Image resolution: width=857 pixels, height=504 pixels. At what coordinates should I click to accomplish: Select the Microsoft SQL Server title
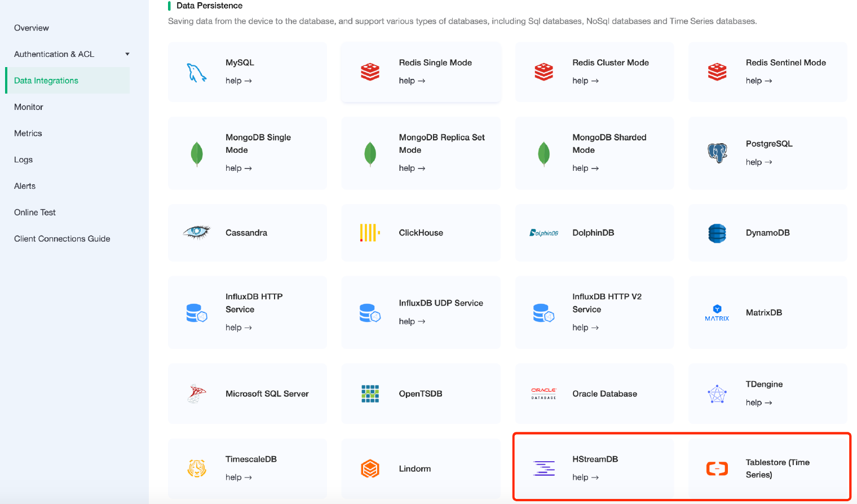267,394
